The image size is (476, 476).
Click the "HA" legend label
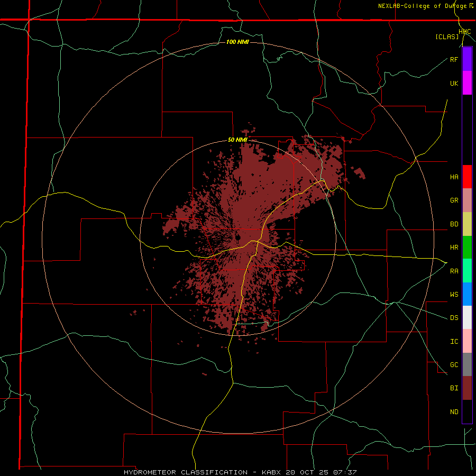[x=454, y=177]
